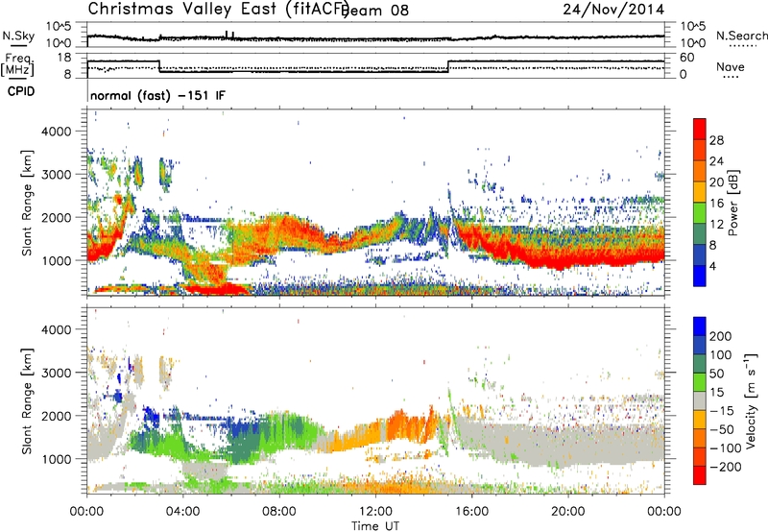Click the "2000" tick in the velocity panel
Screen dimensions: 768x532
(x=56, y=416)
